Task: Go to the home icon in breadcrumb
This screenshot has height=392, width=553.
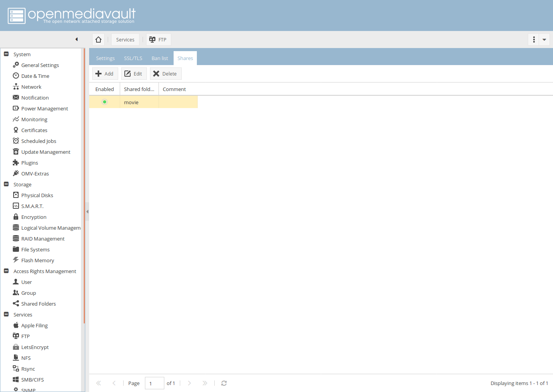Action: (x=98, y=40)
